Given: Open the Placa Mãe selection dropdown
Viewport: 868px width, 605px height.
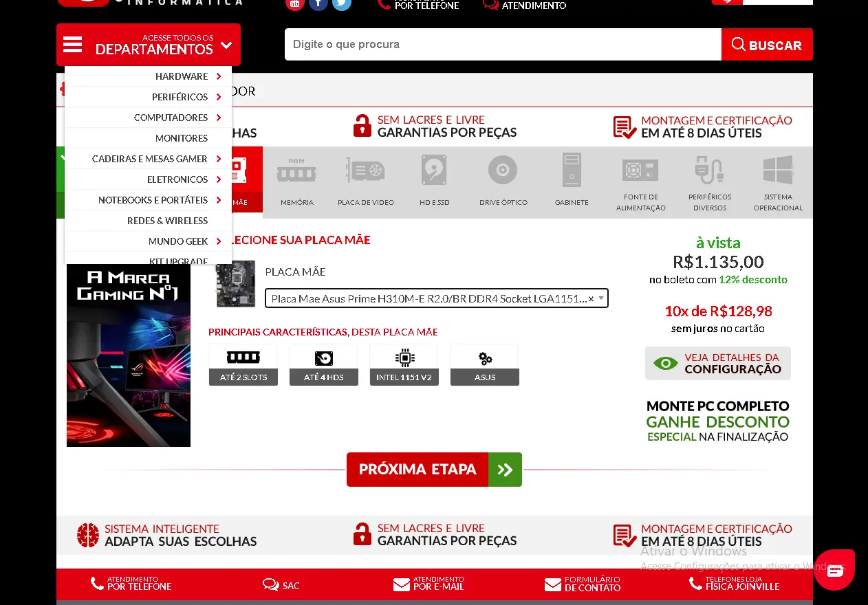Looking at the screenshot, I should coord(437,298).
